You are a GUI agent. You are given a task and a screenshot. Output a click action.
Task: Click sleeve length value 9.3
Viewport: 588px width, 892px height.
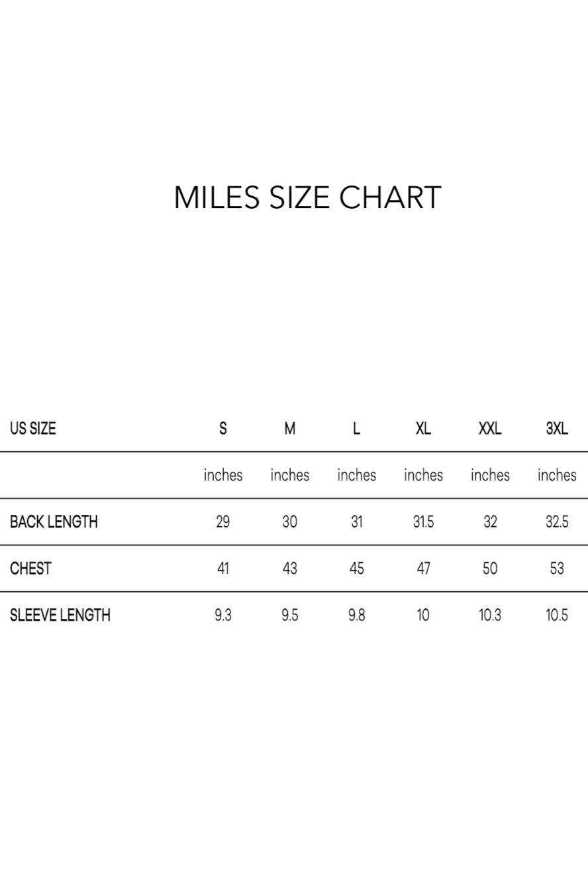pos(223,615)
